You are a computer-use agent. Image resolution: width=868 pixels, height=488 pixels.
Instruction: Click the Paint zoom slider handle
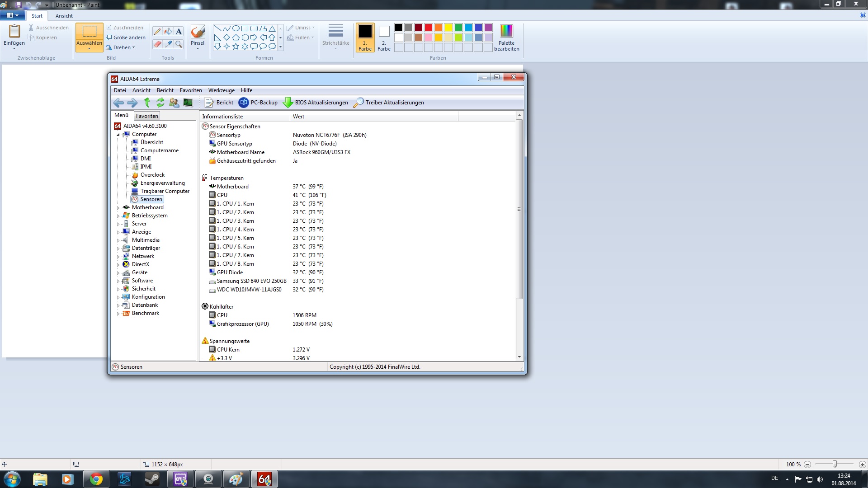pos(835,464)
